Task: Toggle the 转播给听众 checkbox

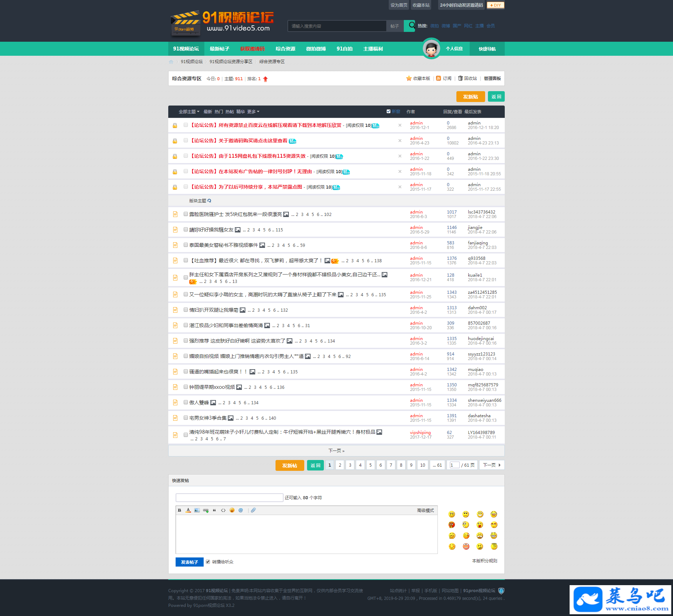Action: 208,562
